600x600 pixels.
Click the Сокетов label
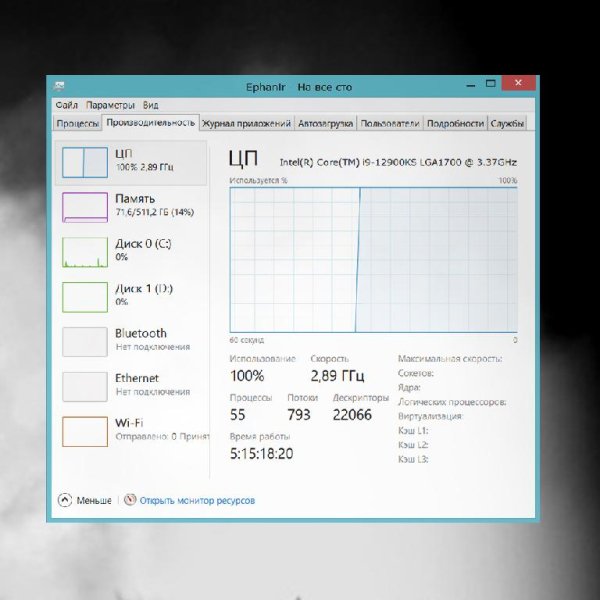click(416, 373)
